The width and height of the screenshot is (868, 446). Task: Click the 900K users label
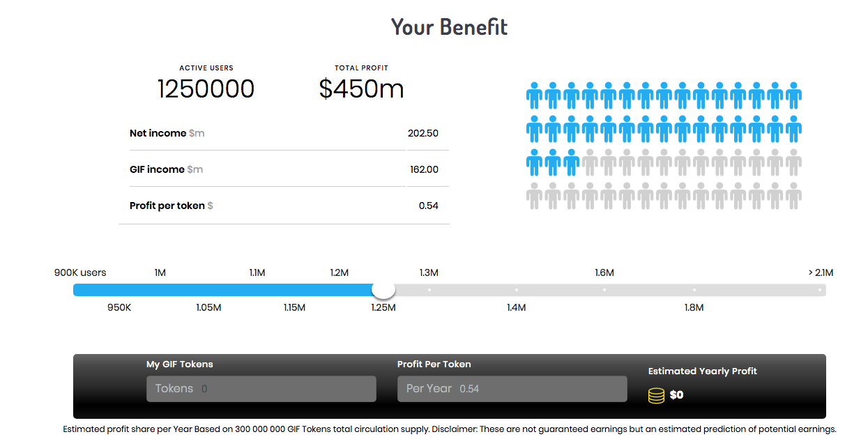point(80,272)
